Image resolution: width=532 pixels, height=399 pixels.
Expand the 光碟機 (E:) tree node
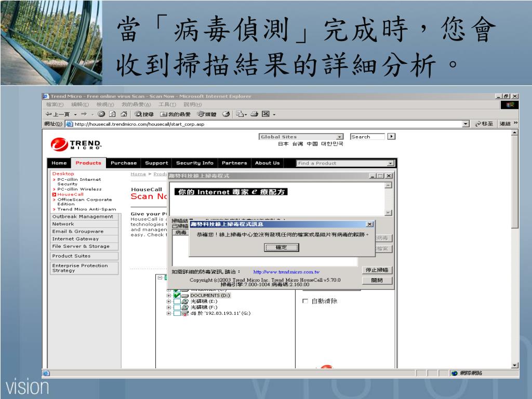pyautogui.click(x=169, y=301)
